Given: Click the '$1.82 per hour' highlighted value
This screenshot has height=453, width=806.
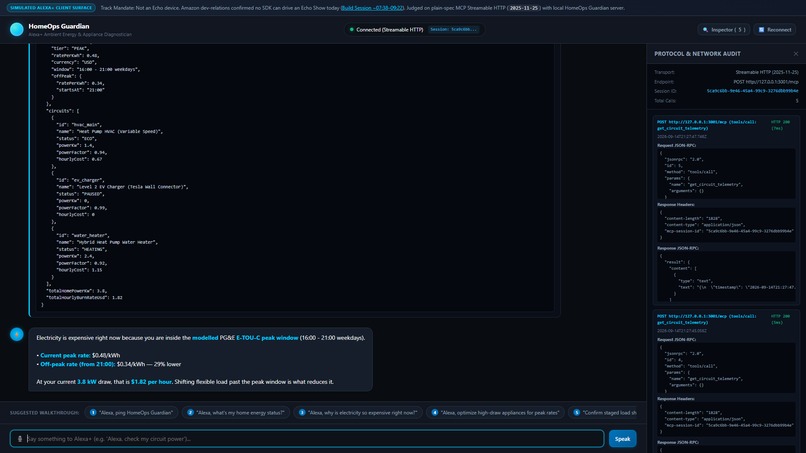Looking at the screenshot, I should 151,382.
